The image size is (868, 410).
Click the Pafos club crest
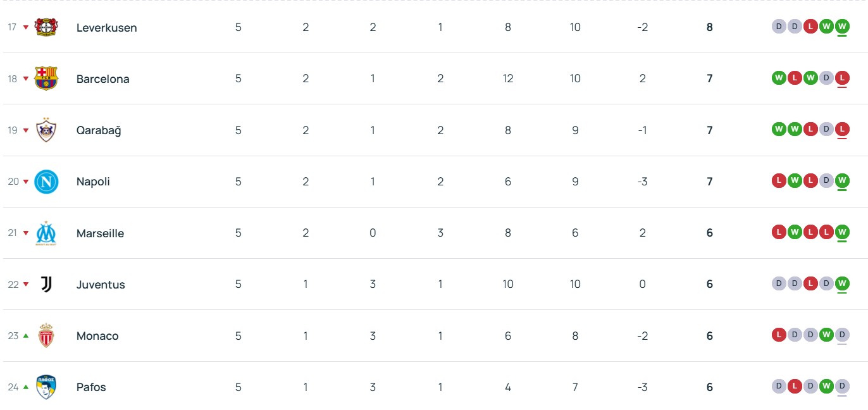(x=46, y=387)
